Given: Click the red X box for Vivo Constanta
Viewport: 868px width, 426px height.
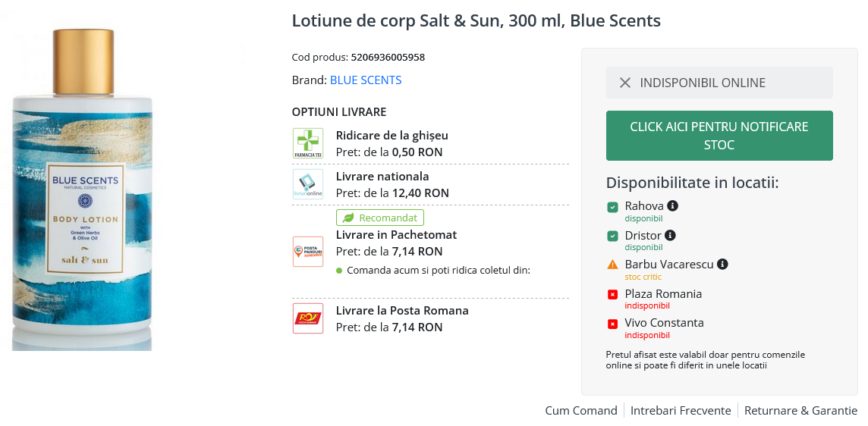Looking at the screenshot, I should [x=612, y=324].
